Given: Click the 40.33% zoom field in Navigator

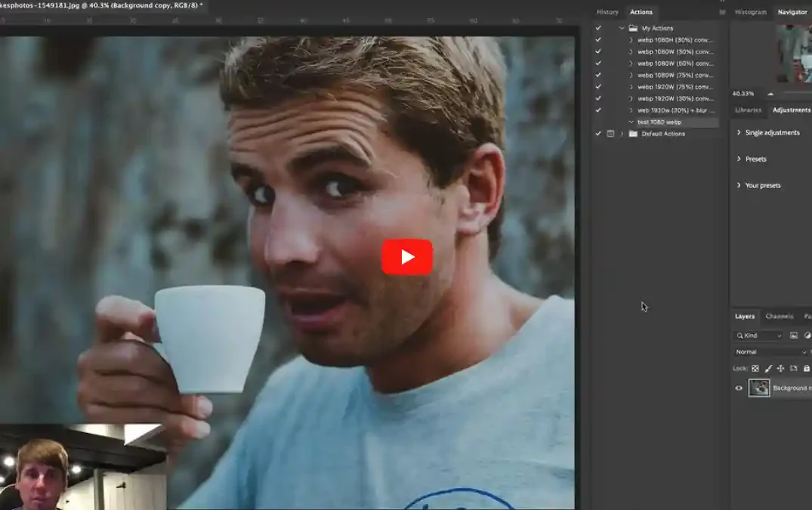Looking at the screenshot, I should (x=743, y=94).
